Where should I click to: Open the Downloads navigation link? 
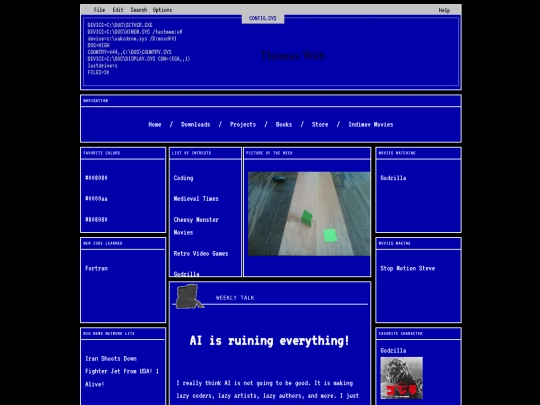[196, 125]
